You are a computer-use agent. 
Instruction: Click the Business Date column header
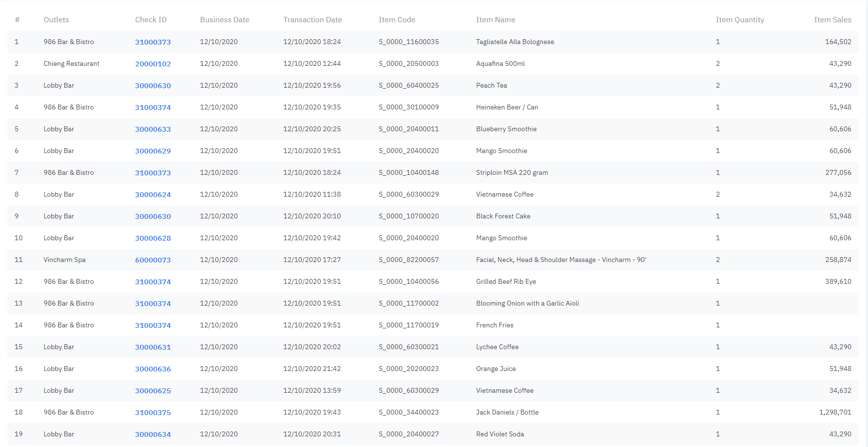(224, 20)
